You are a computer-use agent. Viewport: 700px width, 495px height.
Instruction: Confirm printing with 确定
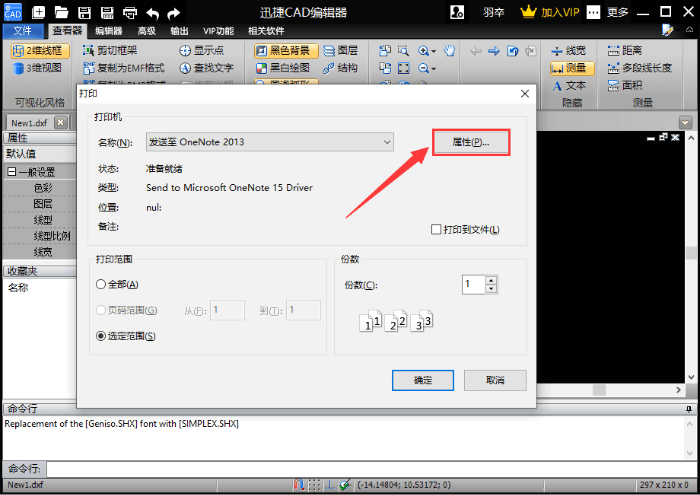click(423, 380)
